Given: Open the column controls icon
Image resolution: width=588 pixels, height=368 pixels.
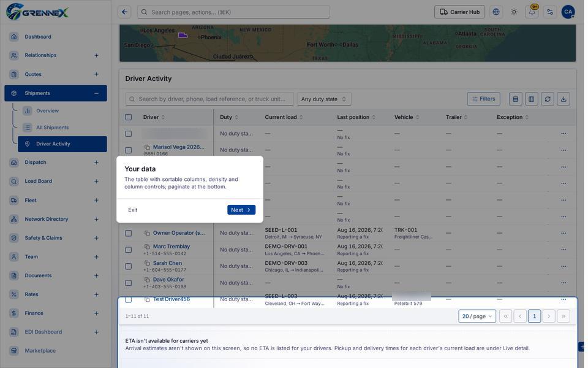Looking at the screenshot, I should (x=532, y=99).
